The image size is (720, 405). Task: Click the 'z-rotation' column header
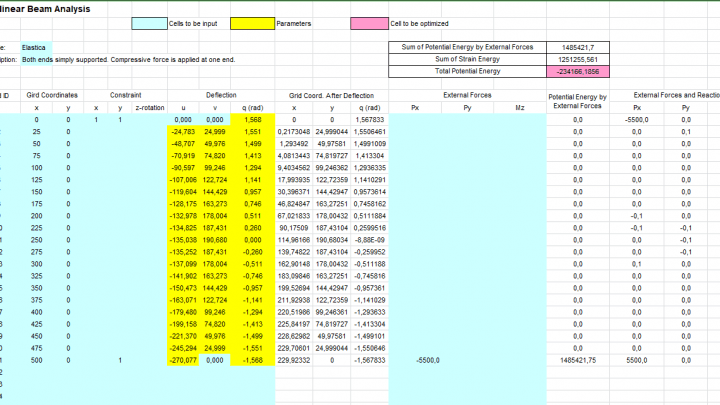point(150,108)
